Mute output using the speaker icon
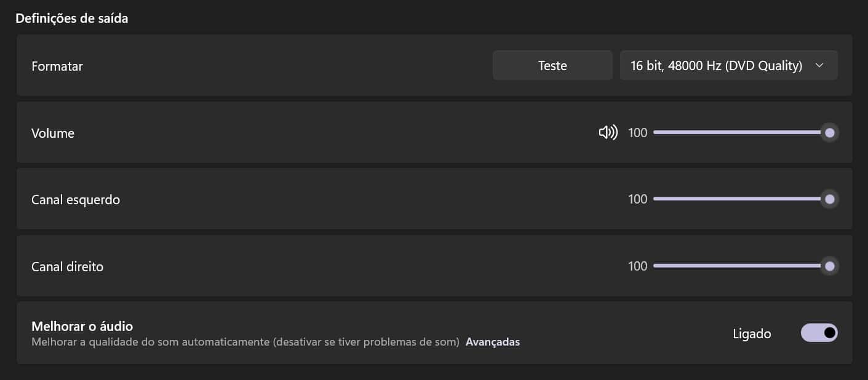 point(608,132)
